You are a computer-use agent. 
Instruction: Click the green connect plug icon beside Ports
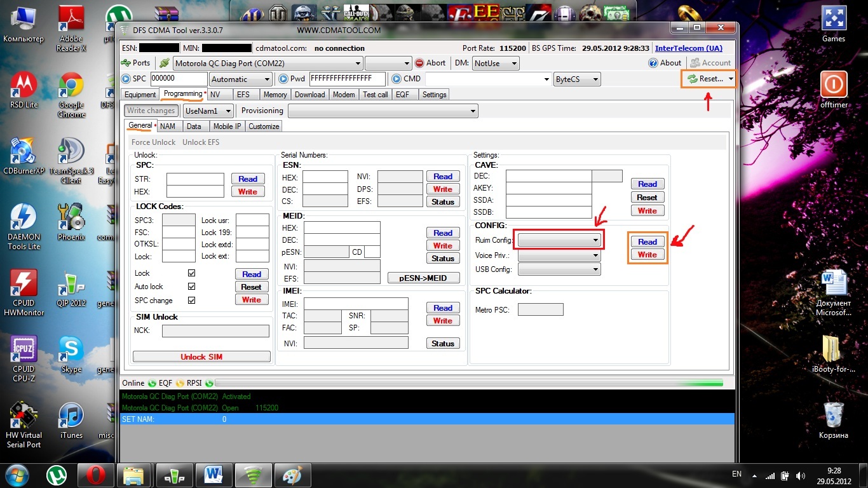(x=164, y=63)
